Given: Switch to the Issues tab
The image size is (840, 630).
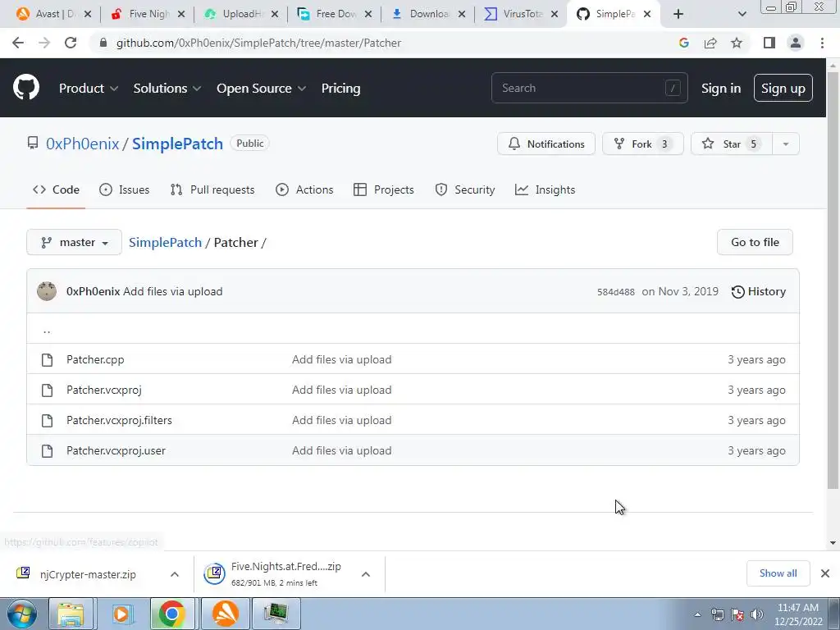Looking at the screenshot, I should [125, 189].
